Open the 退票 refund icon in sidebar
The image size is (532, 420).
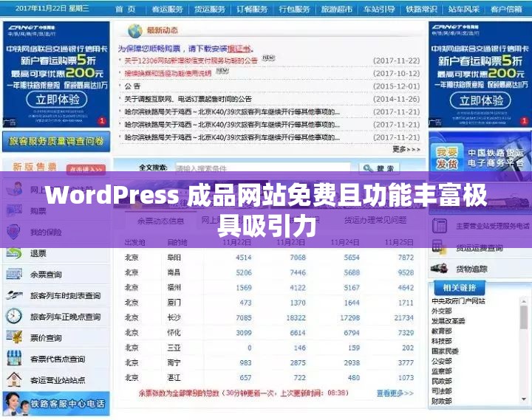(x=14, y=253)
